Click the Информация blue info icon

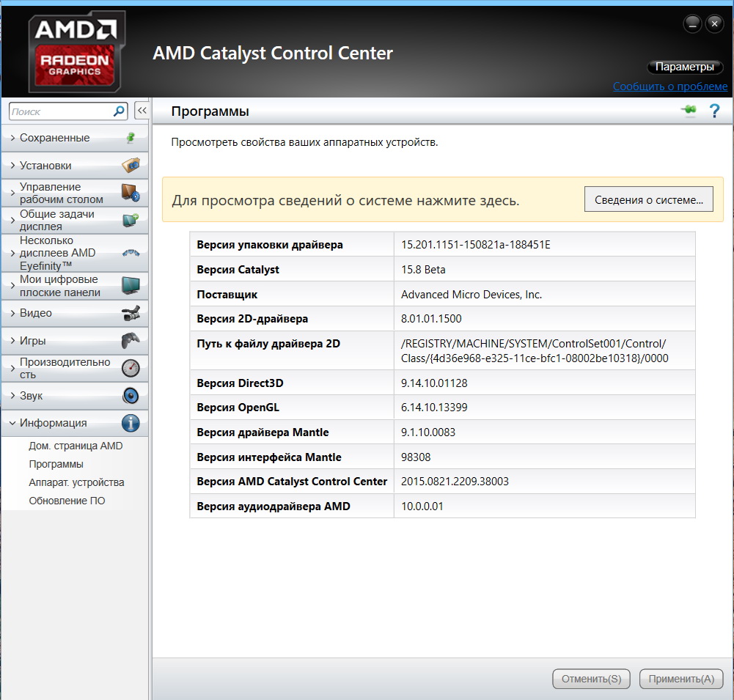pos(131,423)
